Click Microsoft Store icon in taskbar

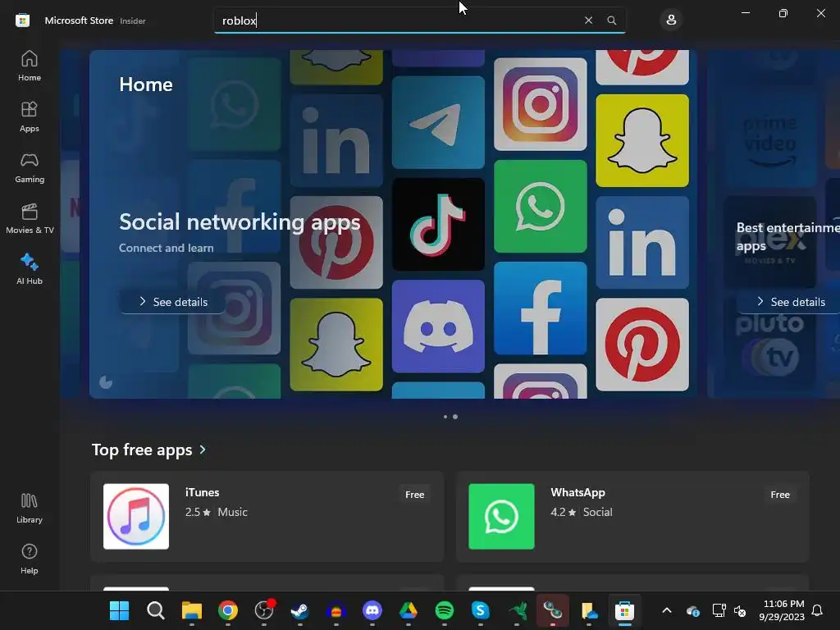624,610
